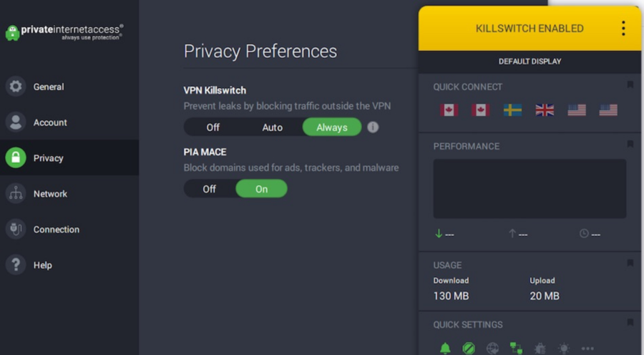This screenshot has width=644, height=355.
Task: Set VPN Killswitch to Off
Action: pos(213,127)
